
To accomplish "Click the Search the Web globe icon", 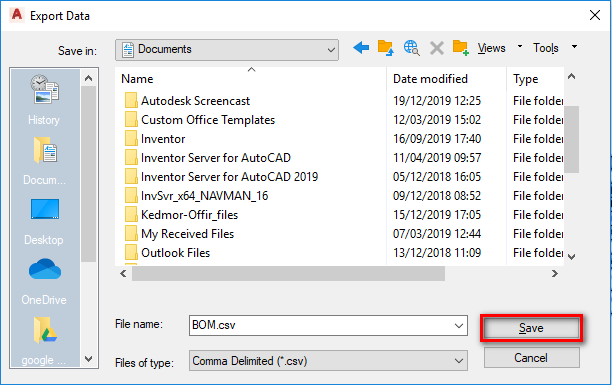I will coord(411,48).
